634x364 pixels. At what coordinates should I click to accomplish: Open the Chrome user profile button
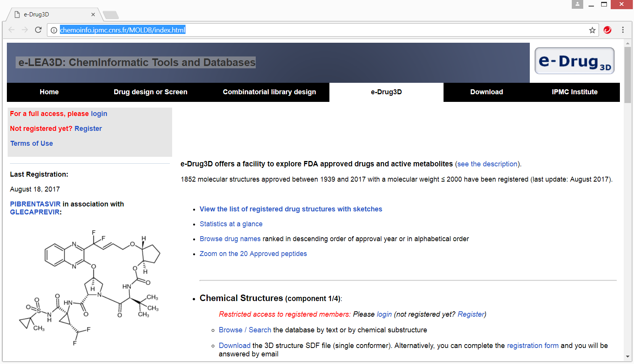point(577,4)
